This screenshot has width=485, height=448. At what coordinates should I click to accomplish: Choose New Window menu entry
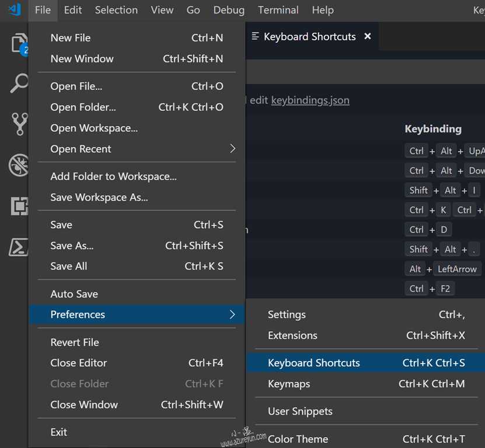click(137, 59)
